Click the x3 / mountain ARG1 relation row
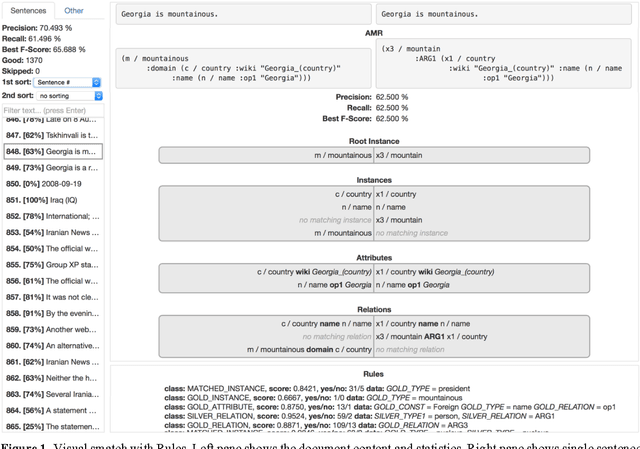 (481, 337)
